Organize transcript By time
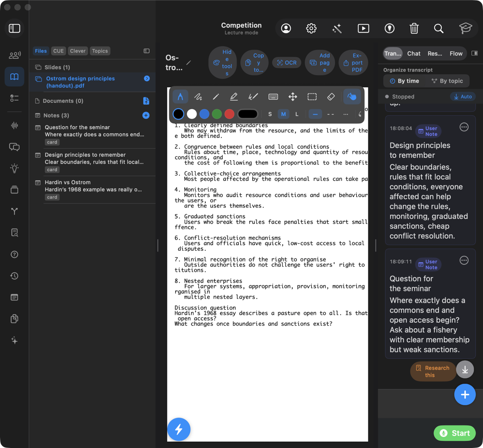 404,81
